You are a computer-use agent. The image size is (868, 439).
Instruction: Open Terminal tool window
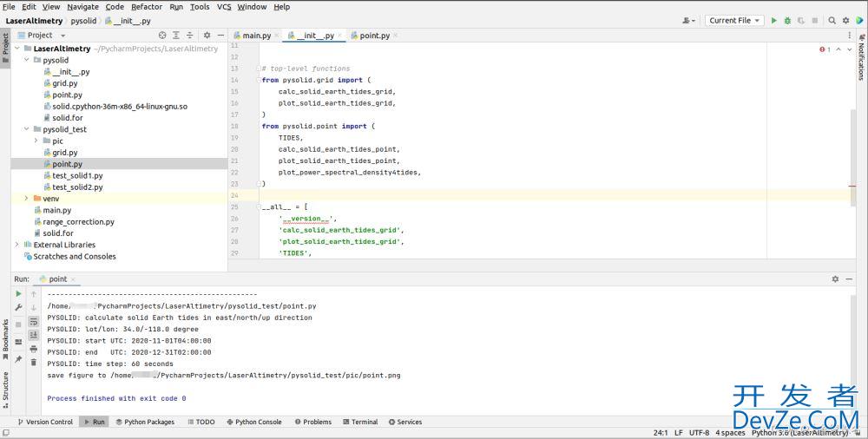click(360, 422)
